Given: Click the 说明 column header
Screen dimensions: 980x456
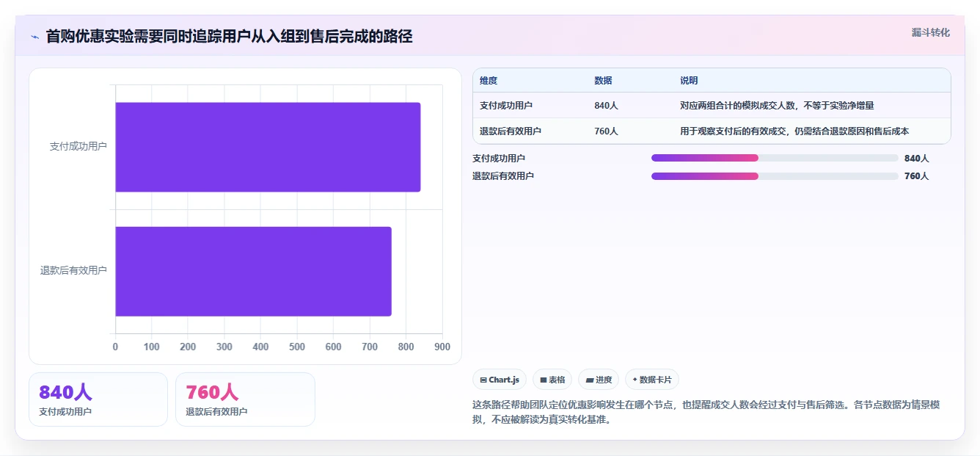Looking at the screenshot, I should click(689, 81).
